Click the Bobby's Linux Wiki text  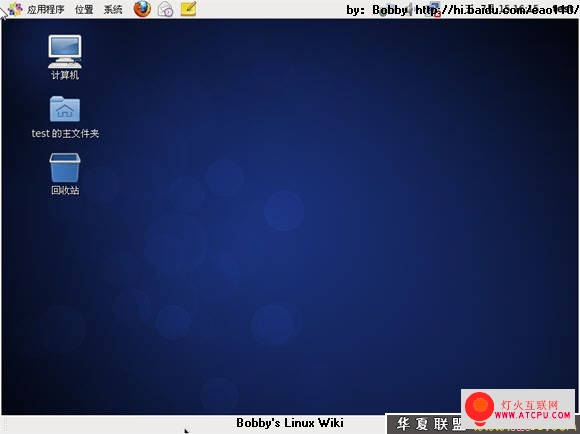click(x=290, y=423)
